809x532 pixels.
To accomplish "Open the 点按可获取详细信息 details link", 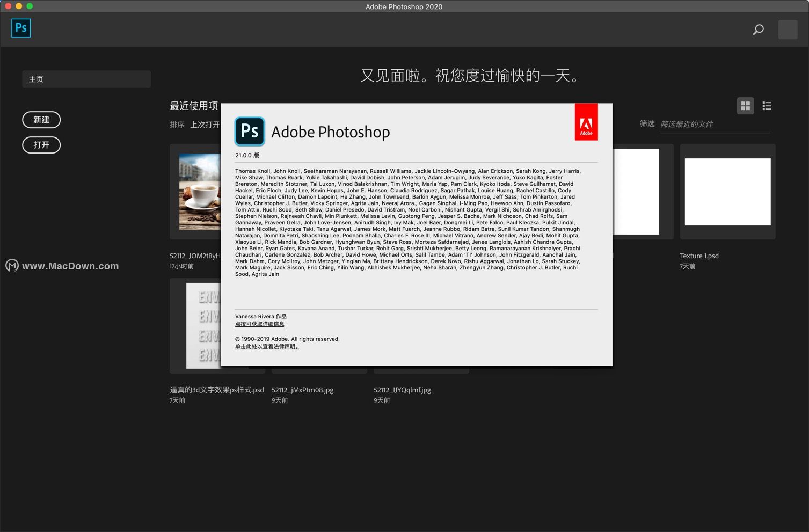I will pos(260,324).
